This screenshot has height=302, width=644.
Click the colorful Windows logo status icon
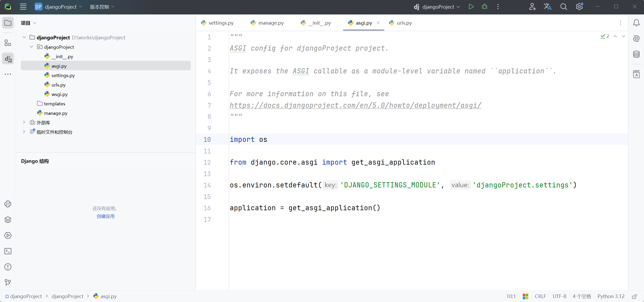(525, 296)
